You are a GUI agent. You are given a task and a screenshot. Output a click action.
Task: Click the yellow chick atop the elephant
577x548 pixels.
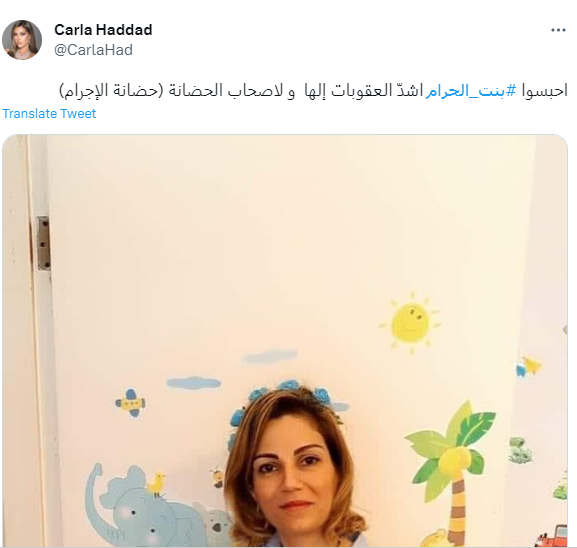[x=157, y=484]
